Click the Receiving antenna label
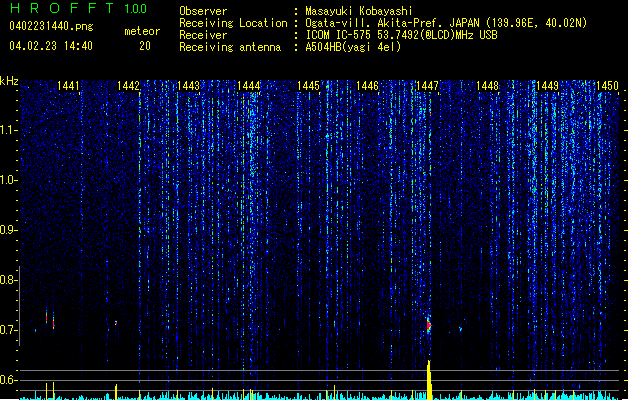Viewport: 629px width, 400px height. 230,47
